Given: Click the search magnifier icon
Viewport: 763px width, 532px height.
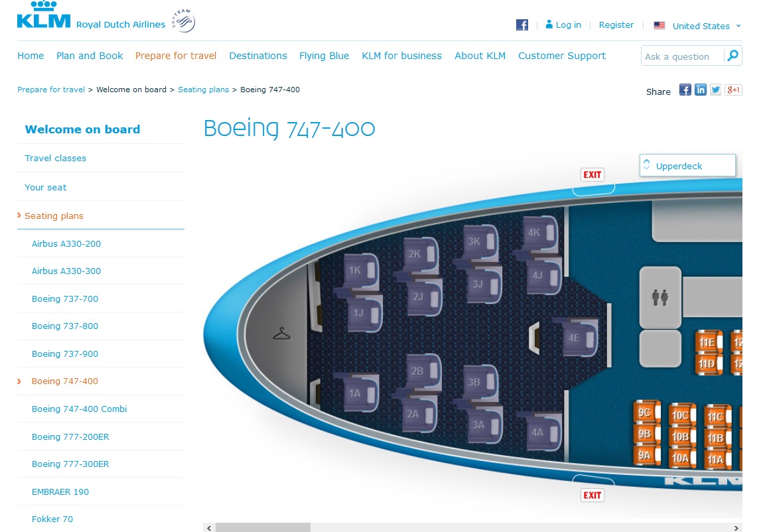Looking at the screenshot, I should (732, 56).
